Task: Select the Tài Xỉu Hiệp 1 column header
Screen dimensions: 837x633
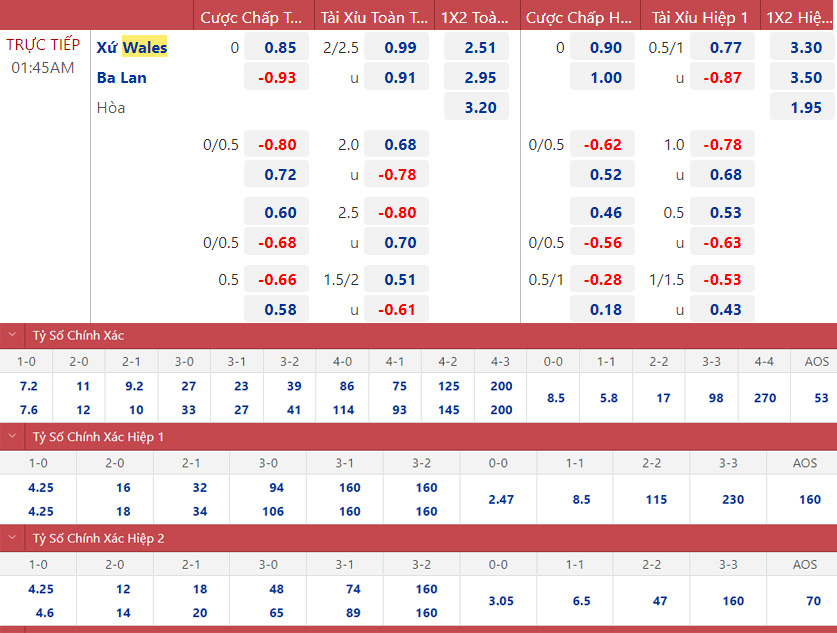Action: tap(699, 17)
